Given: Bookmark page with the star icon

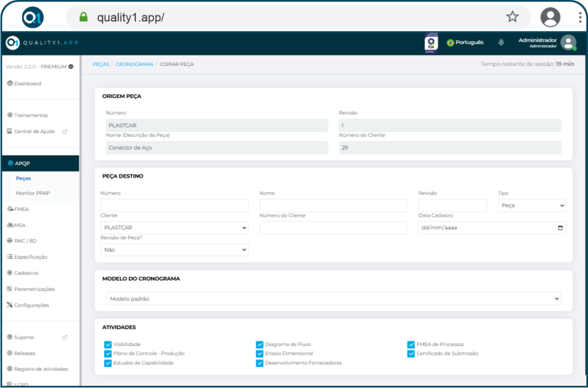Looking at the screenshot, I should coord(512,17).
